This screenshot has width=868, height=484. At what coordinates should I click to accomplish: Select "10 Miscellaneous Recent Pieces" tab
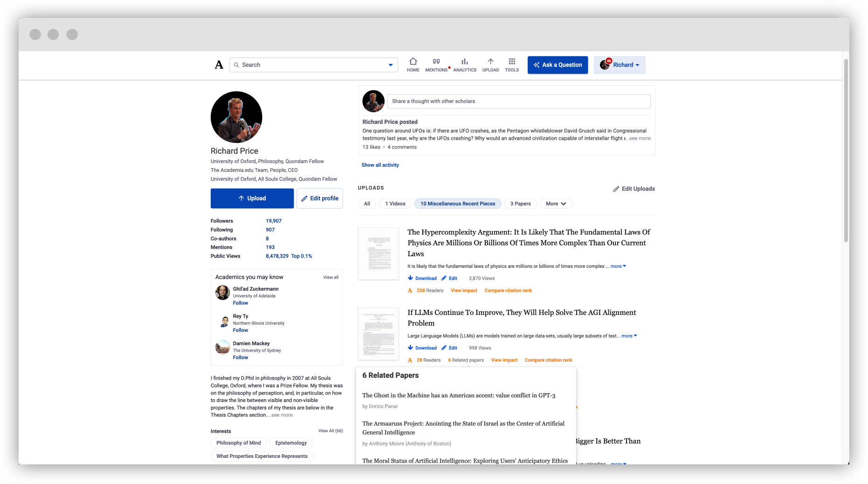pos(457,204)
